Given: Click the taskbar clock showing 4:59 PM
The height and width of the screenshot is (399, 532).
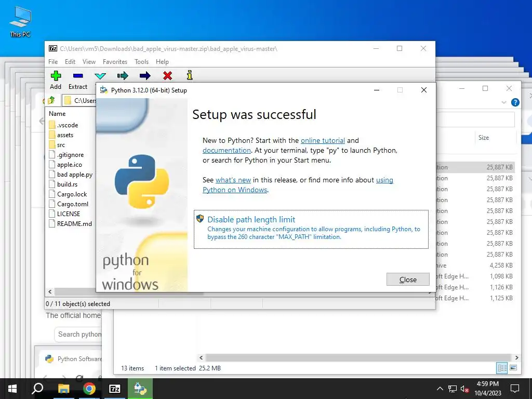Looking at the screenshot, I should coord(487,389).
